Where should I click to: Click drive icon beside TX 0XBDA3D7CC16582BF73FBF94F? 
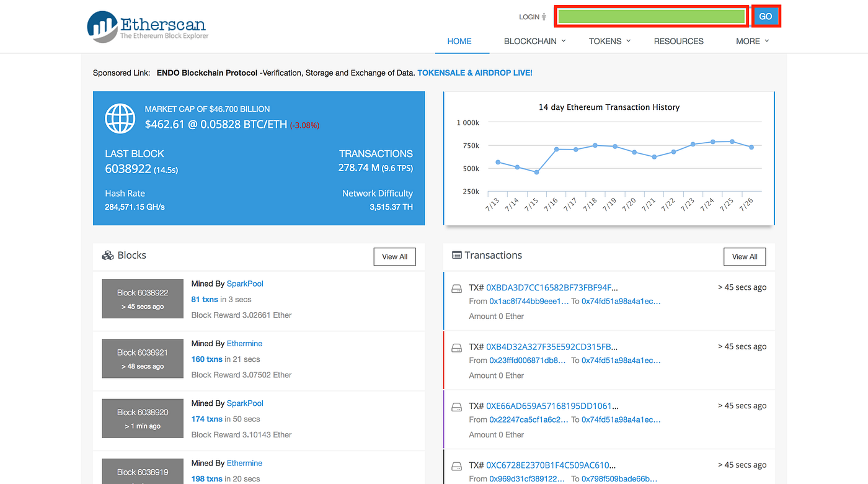click(x=457, y=289)
